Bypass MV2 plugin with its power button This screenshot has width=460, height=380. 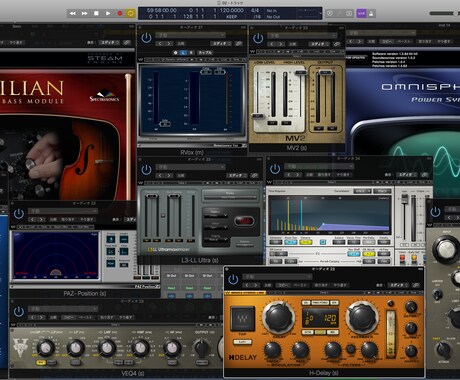tap(258, 38)
